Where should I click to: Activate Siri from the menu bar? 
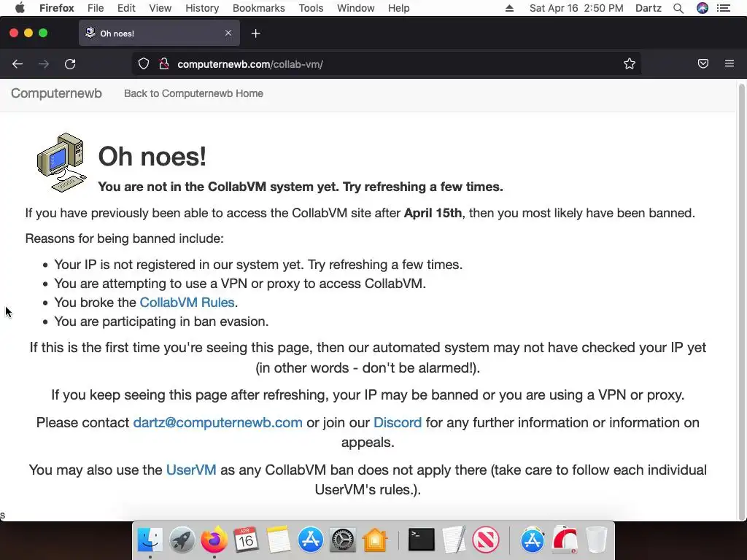pyautogui.click(x=703, y=8)
